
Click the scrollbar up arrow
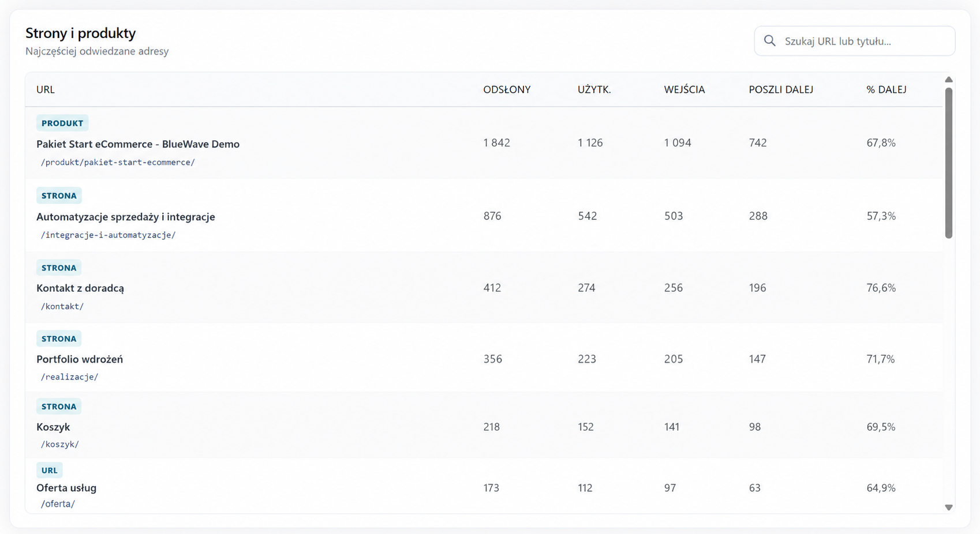coord(948,80)
